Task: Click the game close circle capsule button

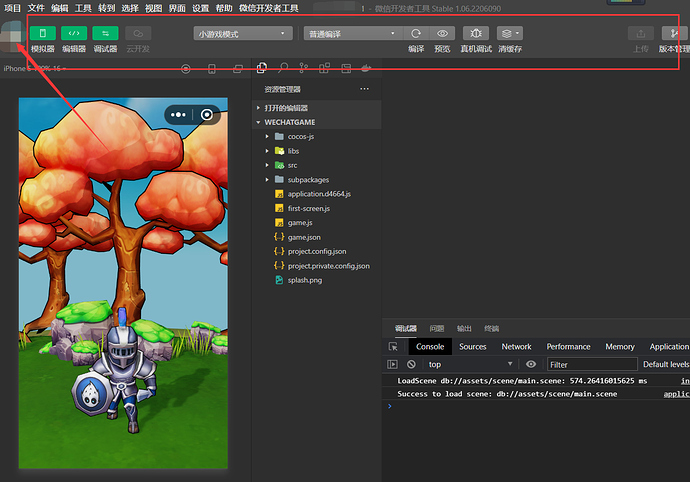Action: coord(207,115)
